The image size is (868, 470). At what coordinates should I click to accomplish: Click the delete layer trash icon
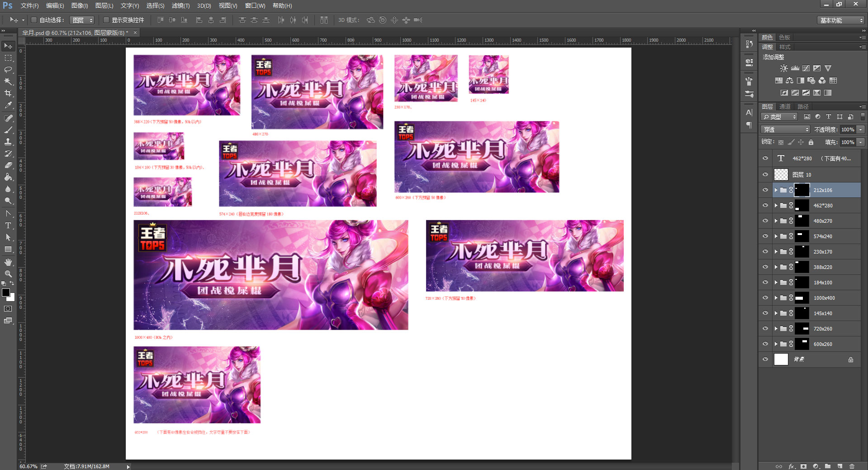(x=852, y=466)
